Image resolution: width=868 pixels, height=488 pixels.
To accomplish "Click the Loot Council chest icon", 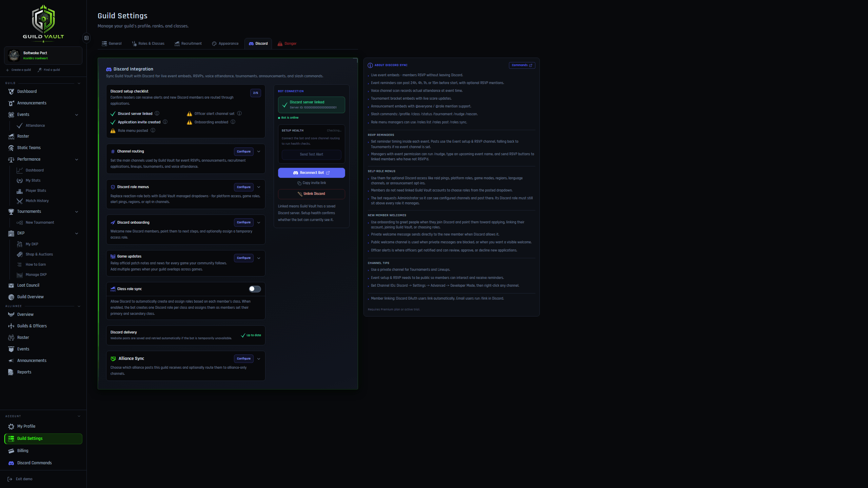I will pos(11,285).
